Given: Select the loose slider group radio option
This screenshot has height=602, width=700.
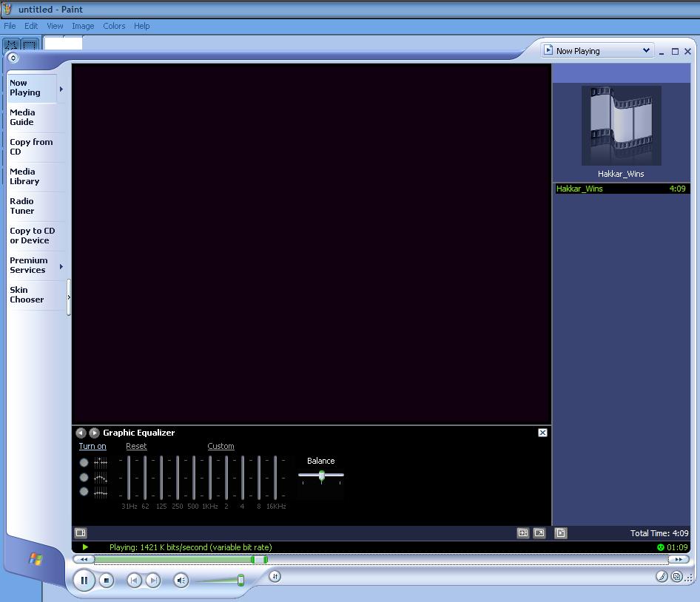Looking at the screenshot, I should click(x=84, y=478).
